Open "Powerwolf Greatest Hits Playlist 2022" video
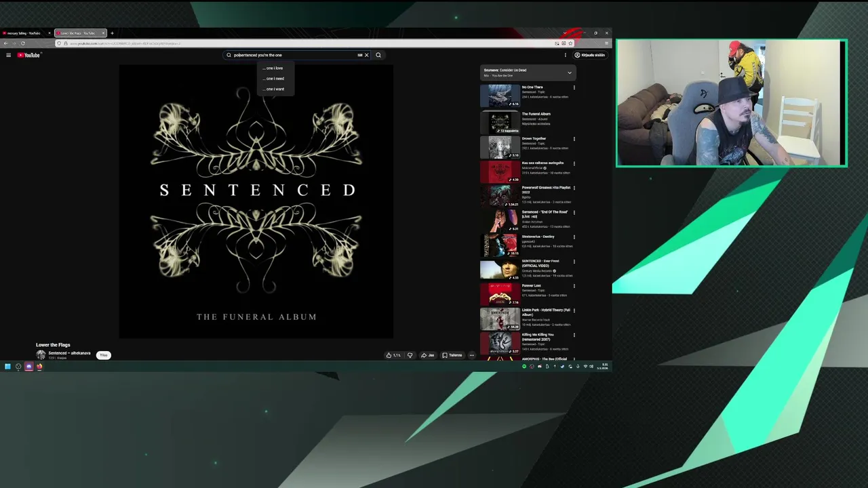868x488 pixels. coord(500,196)
